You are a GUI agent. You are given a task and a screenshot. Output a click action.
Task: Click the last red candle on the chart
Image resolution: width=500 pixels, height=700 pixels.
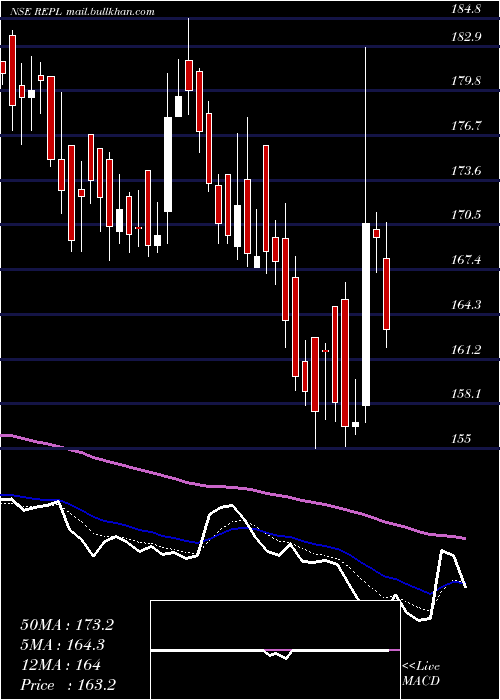386,294
